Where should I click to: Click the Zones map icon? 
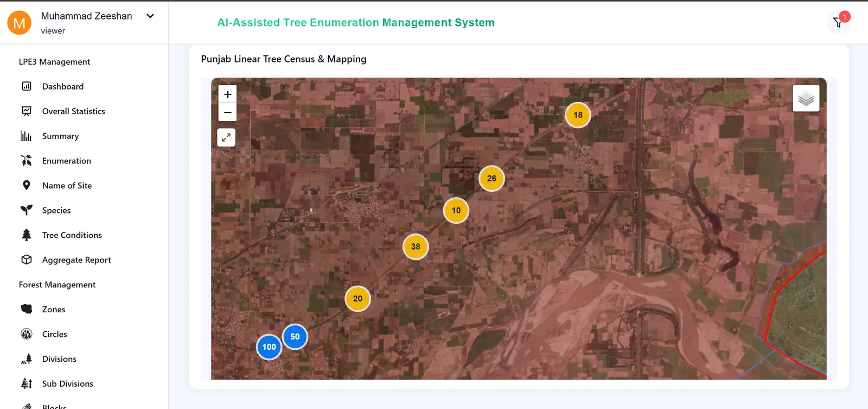pos(26,309)
